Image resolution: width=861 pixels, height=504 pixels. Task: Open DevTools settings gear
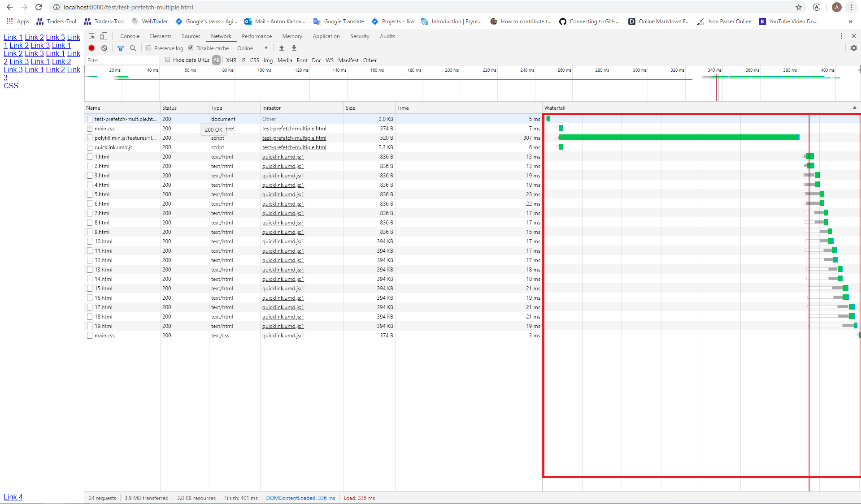pos(854,47)
